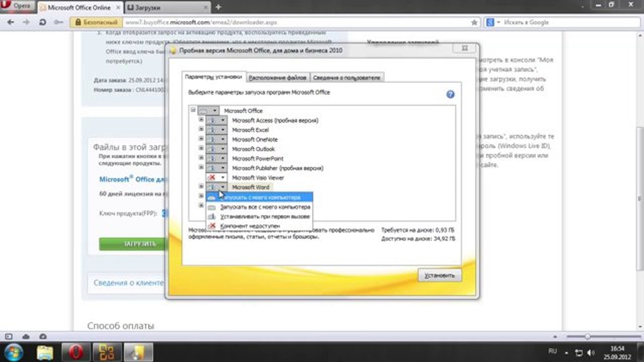Expand the Microsoft Word tree node
This screenshot has height=362, width=644.
pos(201,187)
